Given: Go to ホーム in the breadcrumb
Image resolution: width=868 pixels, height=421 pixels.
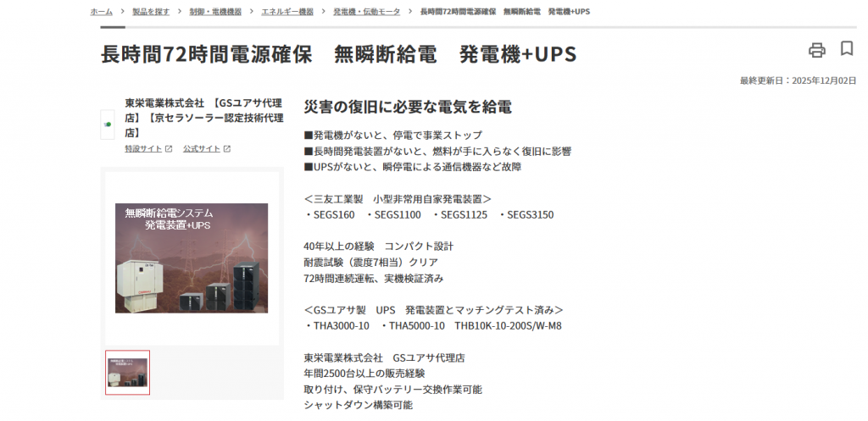Looking at the screenshot, I should pyautogui.click(x=101, y=12).
